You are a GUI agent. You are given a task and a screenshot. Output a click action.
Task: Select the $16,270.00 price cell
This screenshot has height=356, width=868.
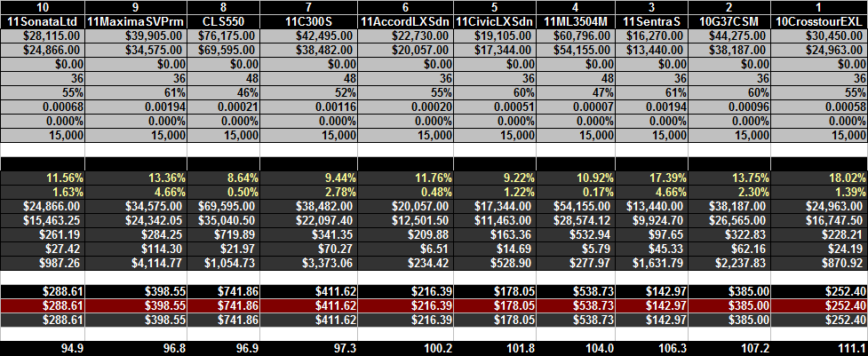pos(651,36)
